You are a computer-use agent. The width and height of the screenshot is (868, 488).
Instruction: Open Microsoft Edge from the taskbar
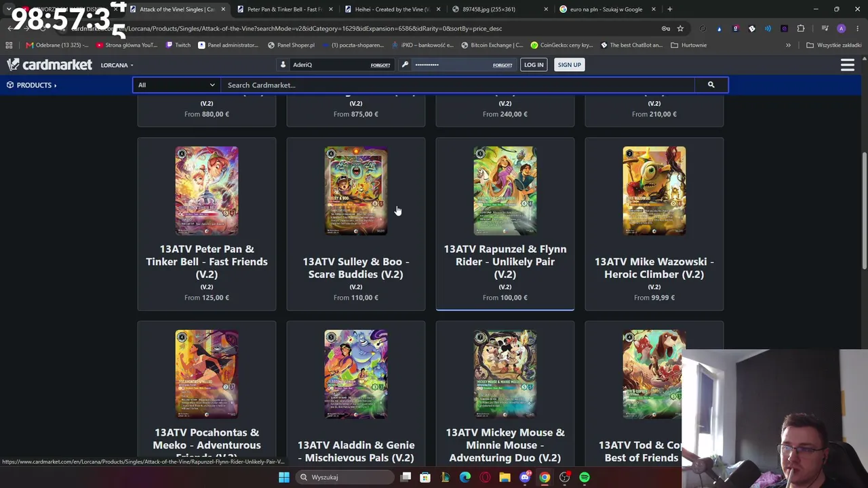click(465, 477)
